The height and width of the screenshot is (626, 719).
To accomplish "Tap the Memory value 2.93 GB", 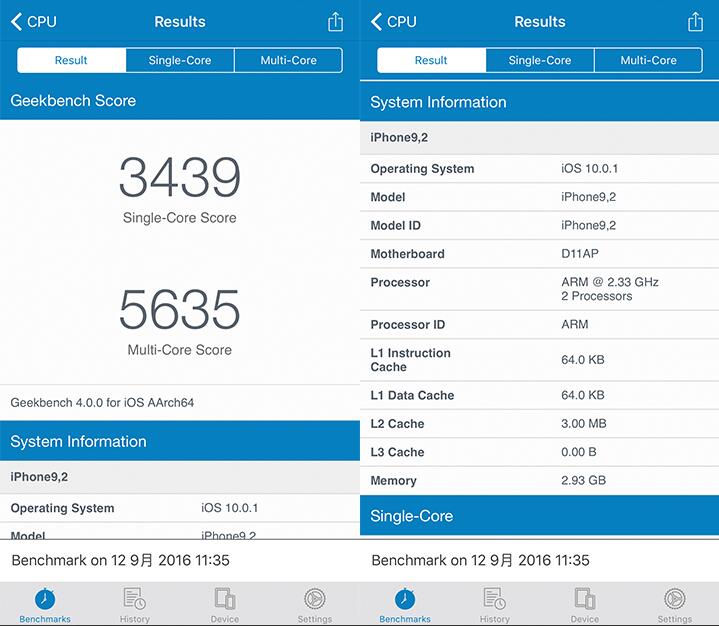I will [584, 480].
